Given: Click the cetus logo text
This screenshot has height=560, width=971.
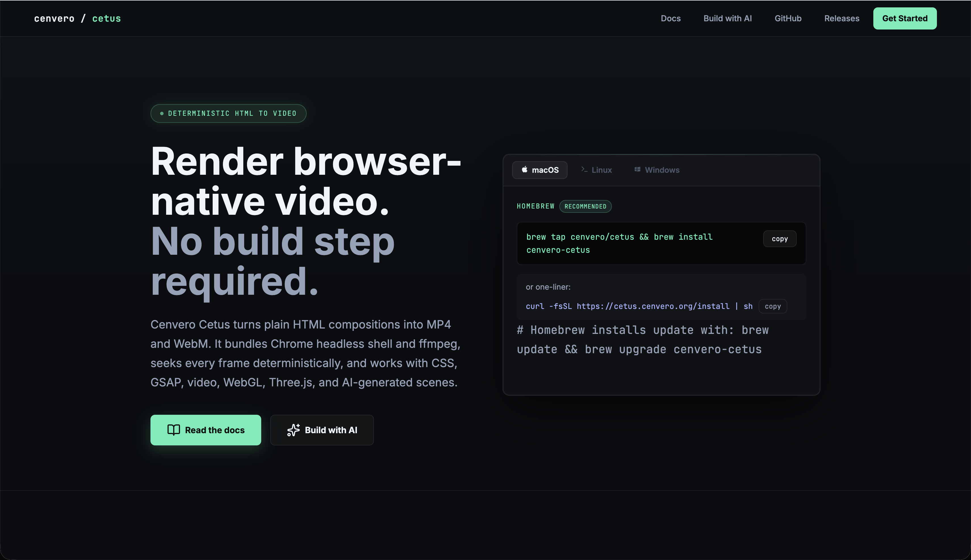Looking at the screenshot, I should [x=106, y=18].
